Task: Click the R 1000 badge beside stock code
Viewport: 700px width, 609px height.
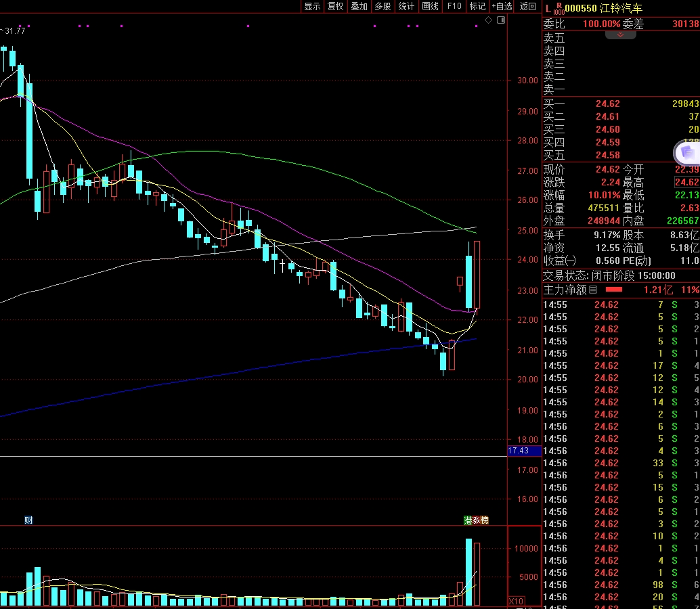Action: [x=559, y=9]
